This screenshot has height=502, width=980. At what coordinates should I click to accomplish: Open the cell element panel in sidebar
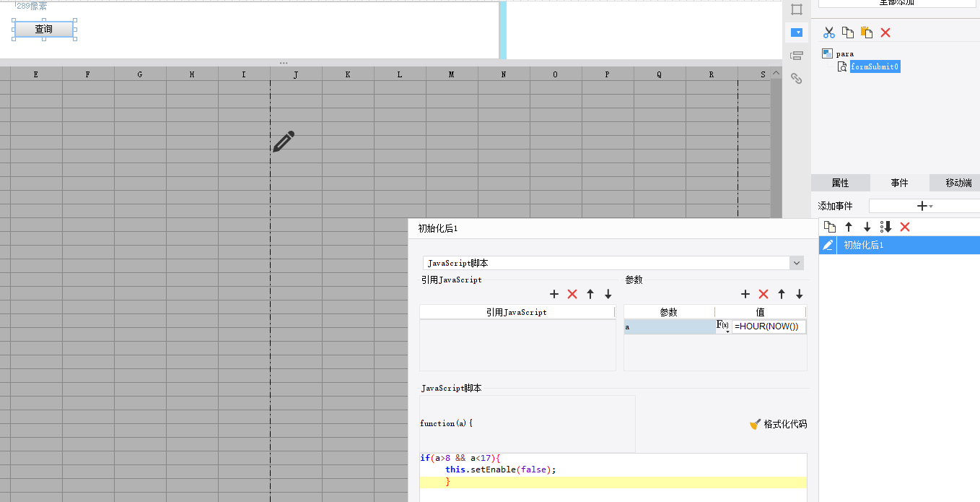[797, 9]
